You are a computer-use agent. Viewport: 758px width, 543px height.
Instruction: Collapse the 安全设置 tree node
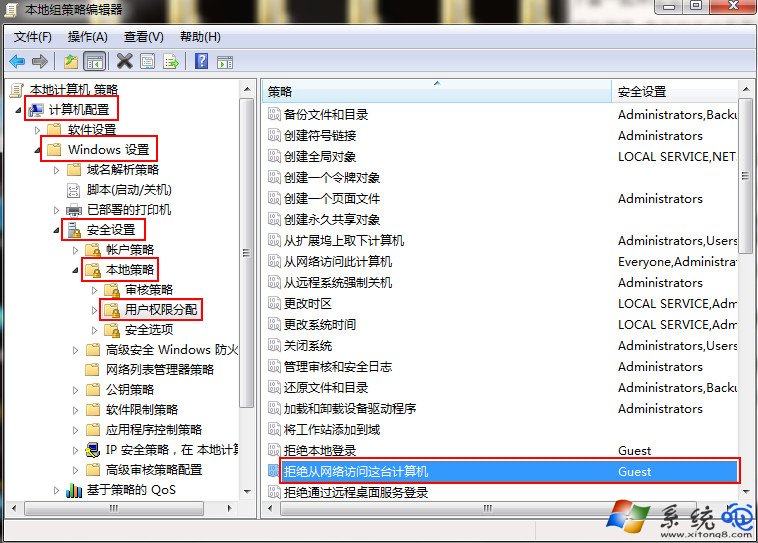(x=57, y=231)
